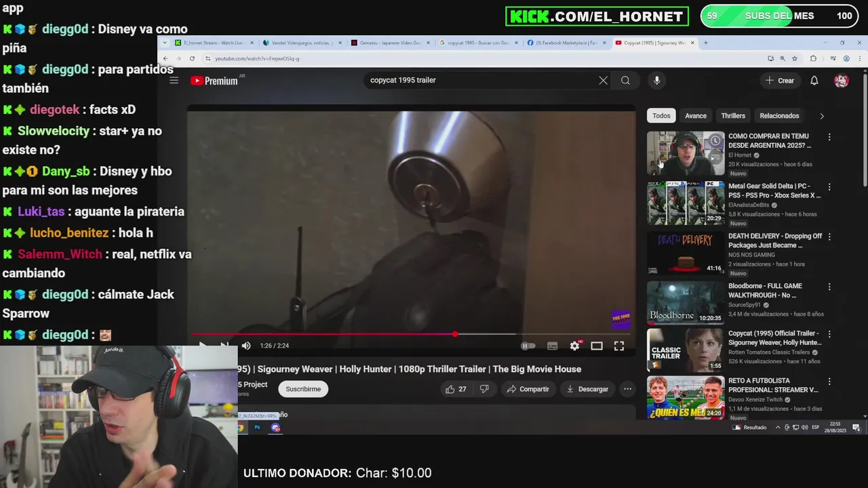Go to the YouTube Premium home logo

[214, 81]
